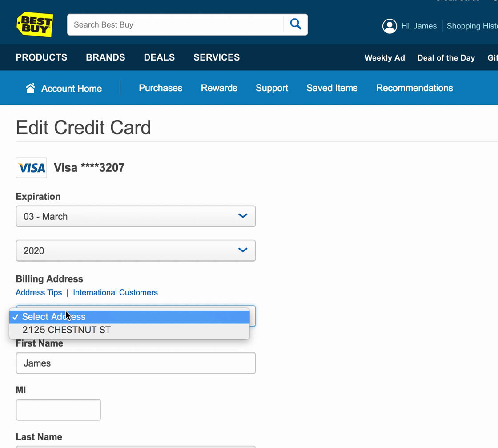Focus the Search Best Buy field
Screen dimensions: 498x448
(x=175, y=25)
